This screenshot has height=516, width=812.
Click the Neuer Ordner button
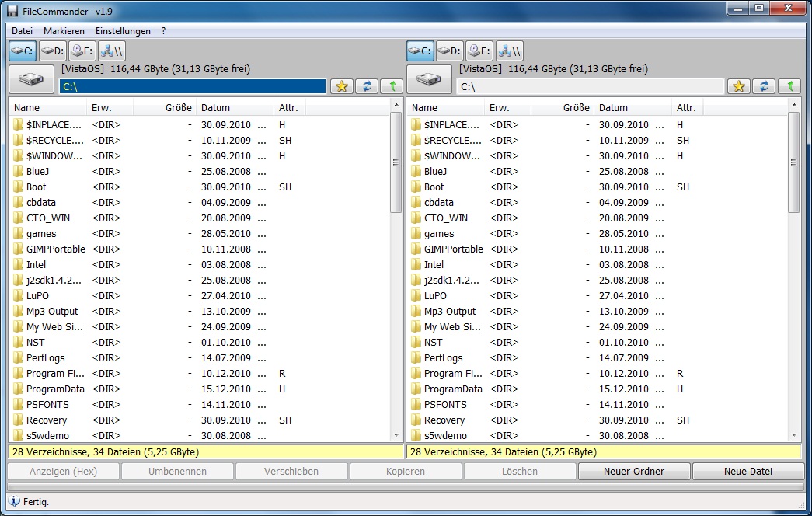(633, 472)
